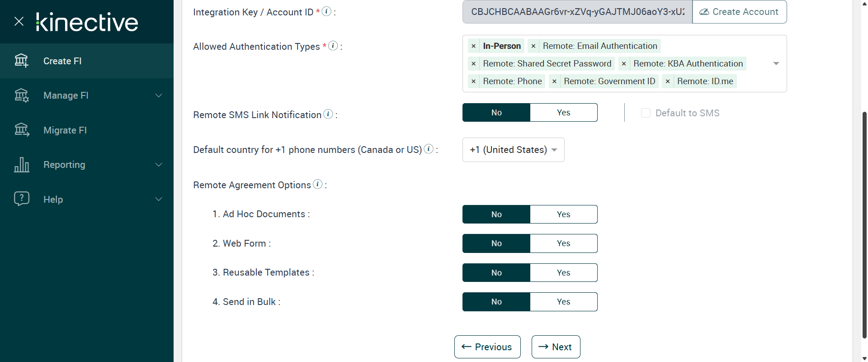
Task: Close the sidebar with the X icon
Action: (x=19, y=21)
